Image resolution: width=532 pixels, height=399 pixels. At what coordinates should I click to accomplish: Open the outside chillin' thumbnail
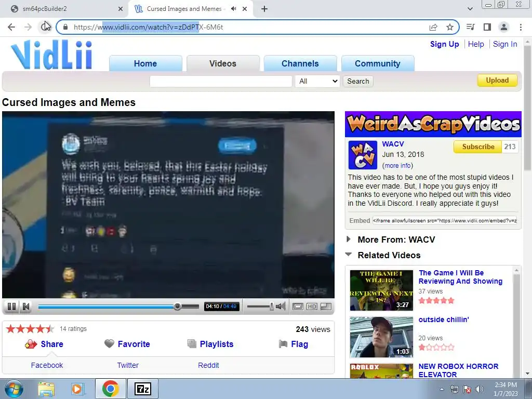(x=381, y=337)
